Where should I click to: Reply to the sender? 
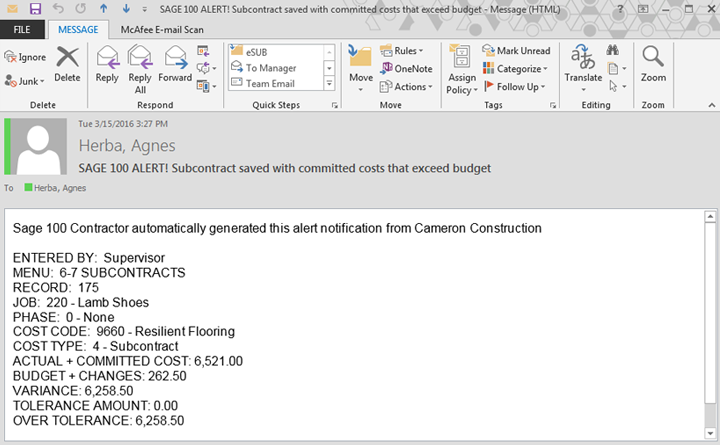click(x=107, y=64)
